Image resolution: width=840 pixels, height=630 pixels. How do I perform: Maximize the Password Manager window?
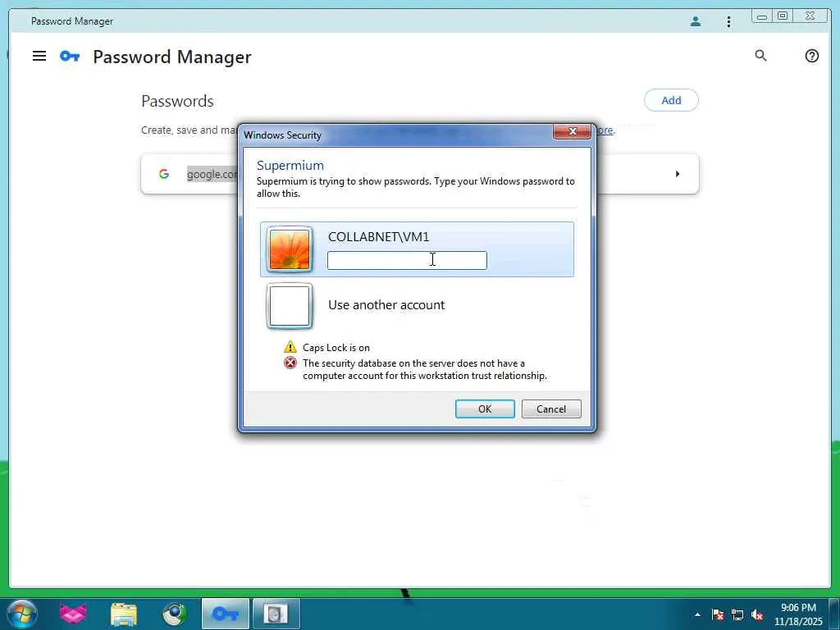click(783, 16)
